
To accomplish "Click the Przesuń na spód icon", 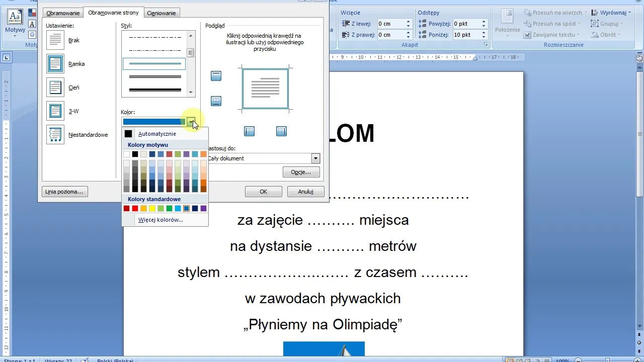I will 528,24.
